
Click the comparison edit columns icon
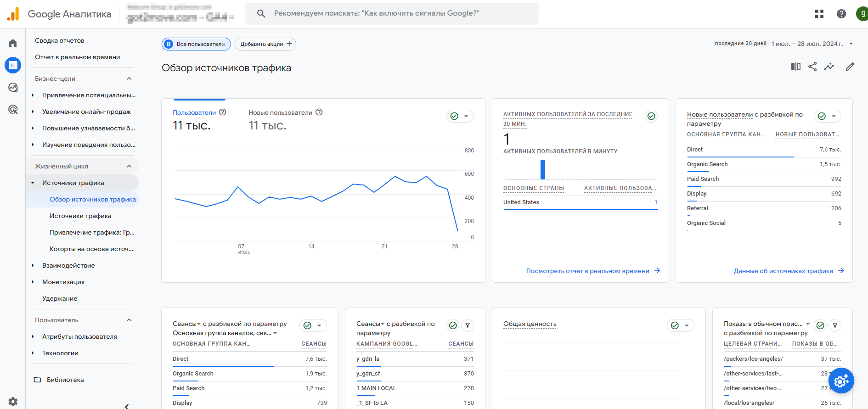796,67
